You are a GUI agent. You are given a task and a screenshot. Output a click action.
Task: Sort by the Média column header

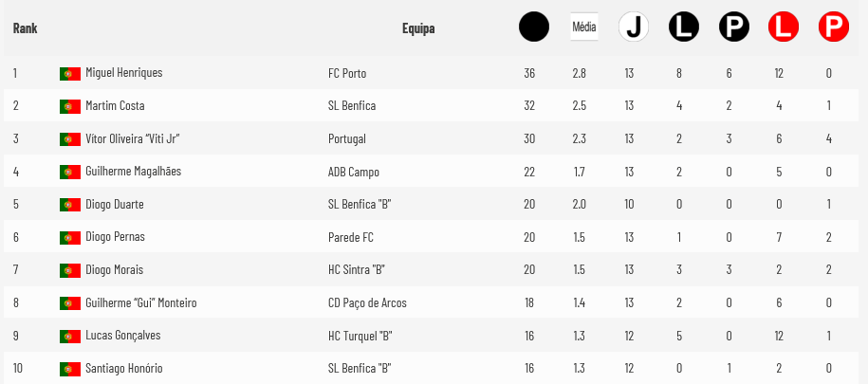coord(584,27)
